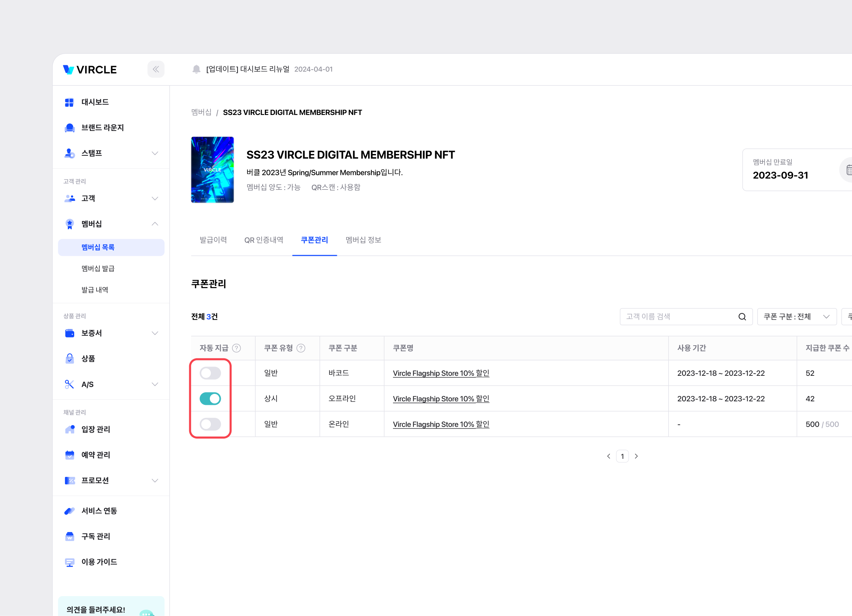
Task: Open the 대시보드 dashboard icon
Action: click(70, 102)
